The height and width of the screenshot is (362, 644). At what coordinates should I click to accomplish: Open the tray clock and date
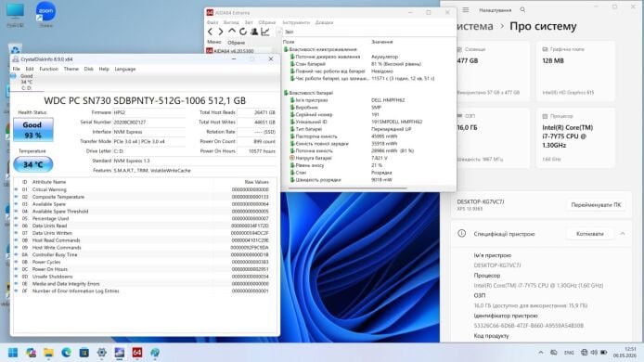click(x=625, y=352)
